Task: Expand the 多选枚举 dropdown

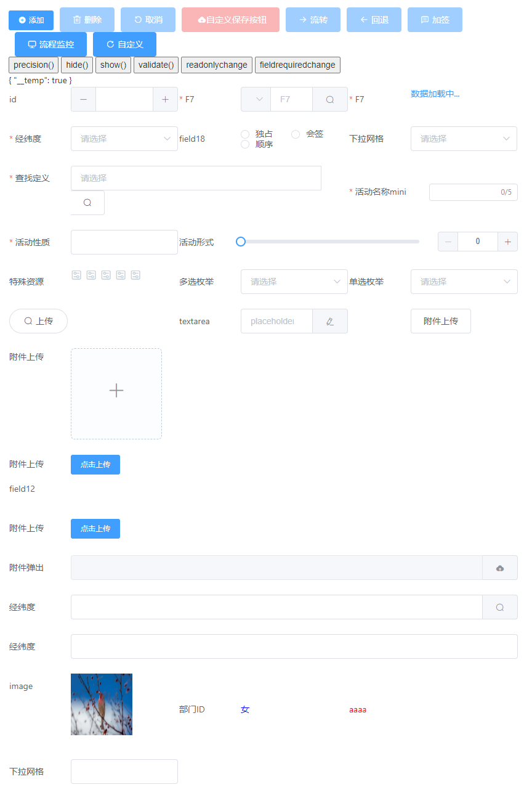Action: tap(294, 282)
